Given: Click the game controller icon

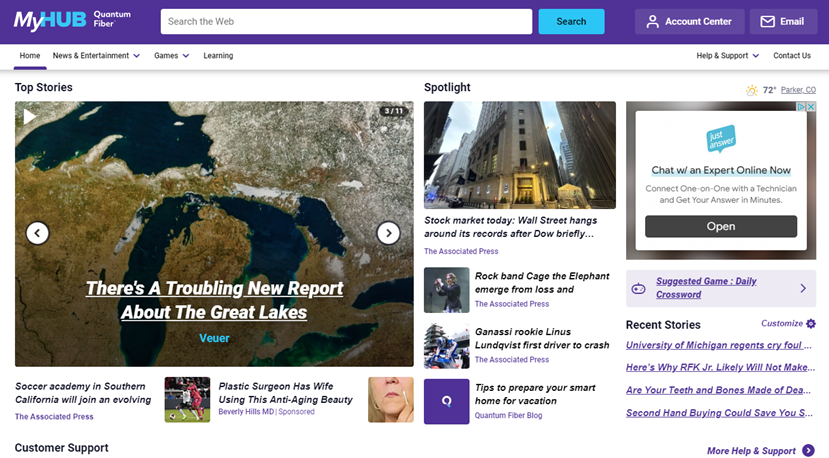Looking at the screenshot, I should [639, 288].
